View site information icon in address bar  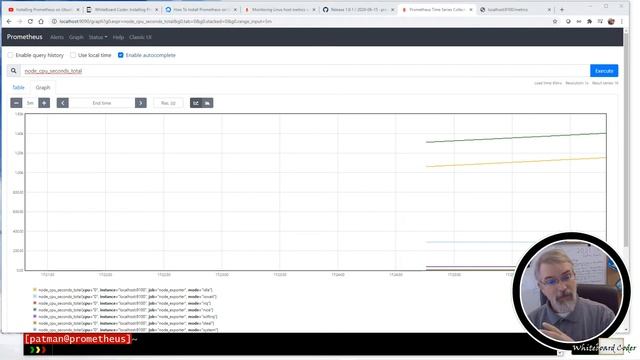tap(54, 21)
